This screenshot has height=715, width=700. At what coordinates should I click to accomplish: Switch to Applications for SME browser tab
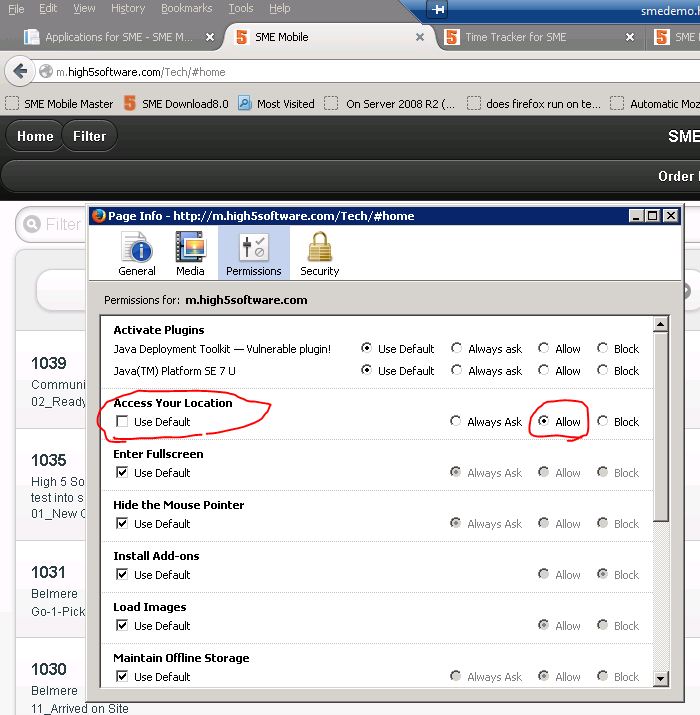119,37
